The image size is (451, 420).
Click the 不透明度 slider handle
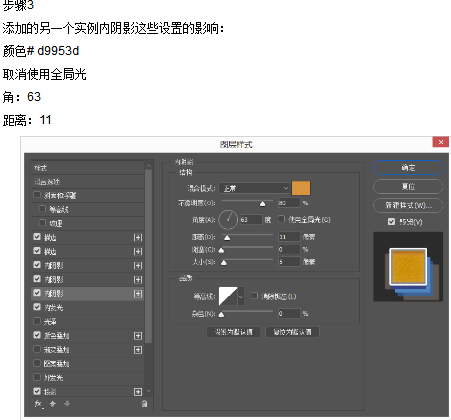[263, 204]
